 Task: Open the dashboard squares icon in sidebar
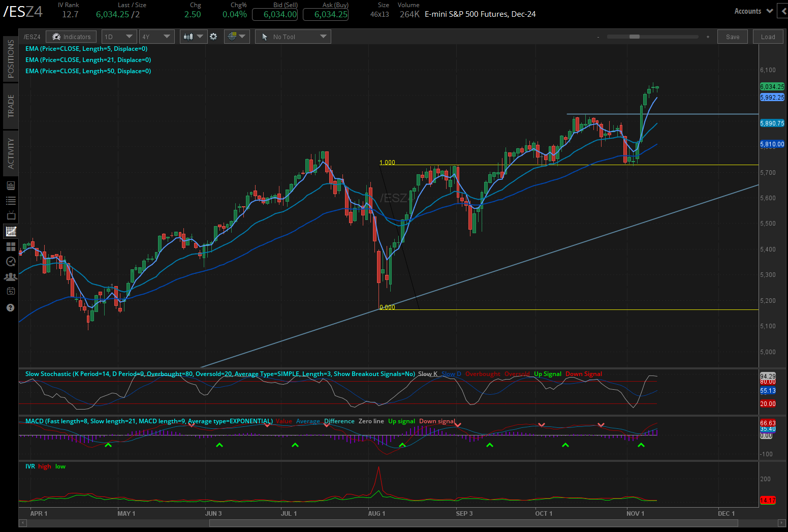(x=10, y=246)
